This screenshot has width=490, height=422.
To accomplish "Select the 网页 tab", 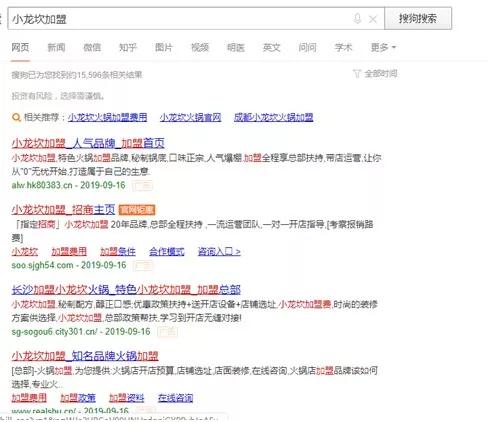I will point(20,47).
